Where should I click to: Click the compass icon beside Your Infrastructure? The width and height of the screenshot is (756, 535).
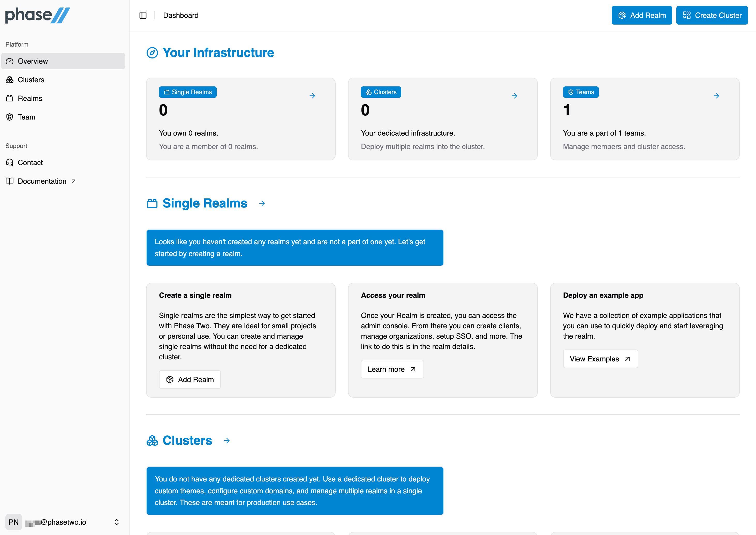(152, 53)
